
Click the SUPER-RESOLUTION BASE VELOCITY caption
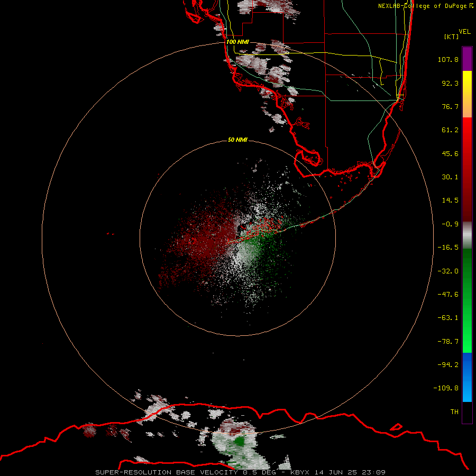(x=241, y=472)
